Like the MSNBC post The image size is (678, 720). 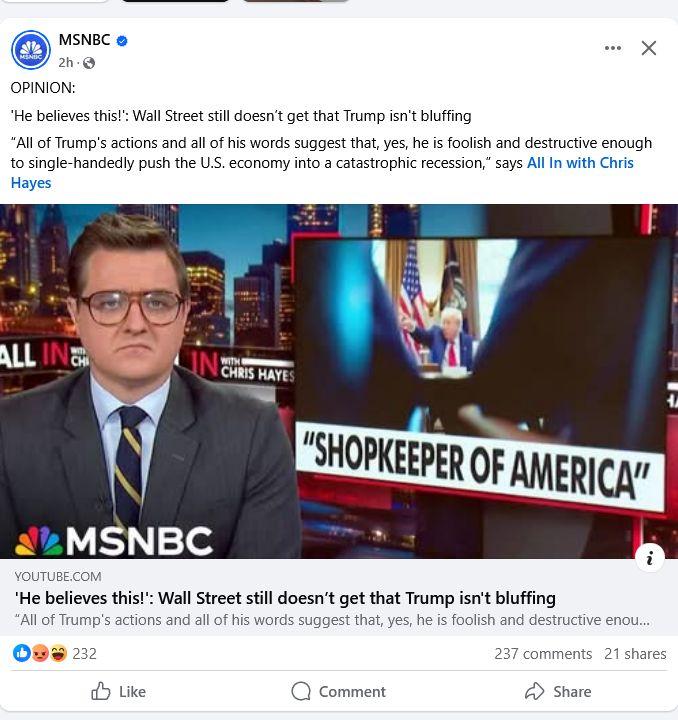pyautogui.click(x=118, y=691)
